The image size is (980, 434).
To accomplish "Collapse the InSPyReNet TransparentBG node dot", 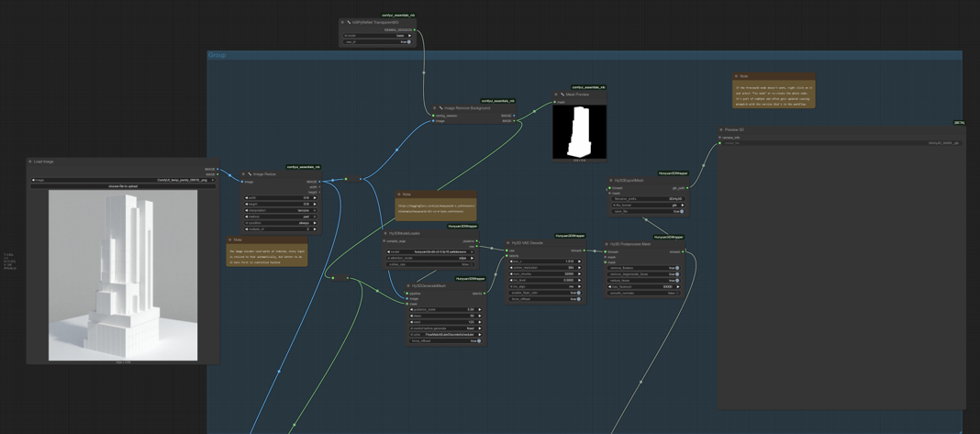I will pos(342,22).
